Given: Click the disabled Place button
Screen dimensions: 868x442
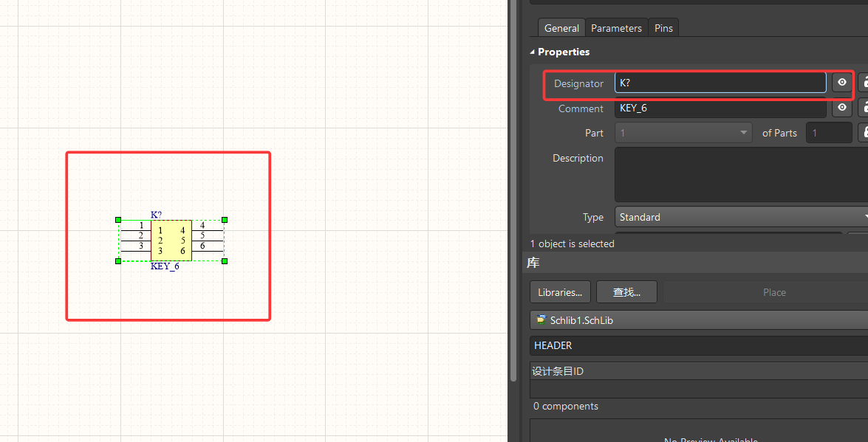Looking at the screenshot, I should pyautogui.click(x=773, y=291).
